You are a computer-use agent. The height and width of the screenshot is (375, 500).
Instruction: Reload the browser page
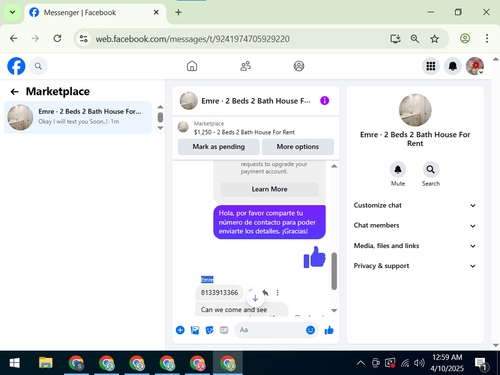57,39
